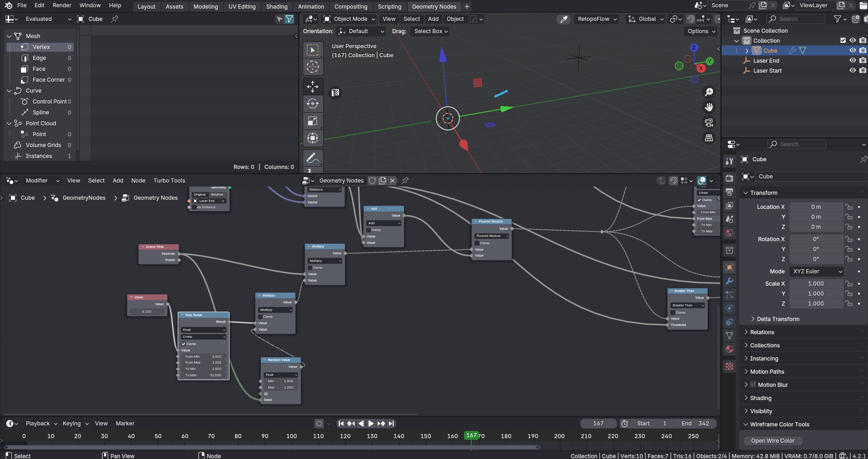Open the Render menu

[x=62, y=5]
